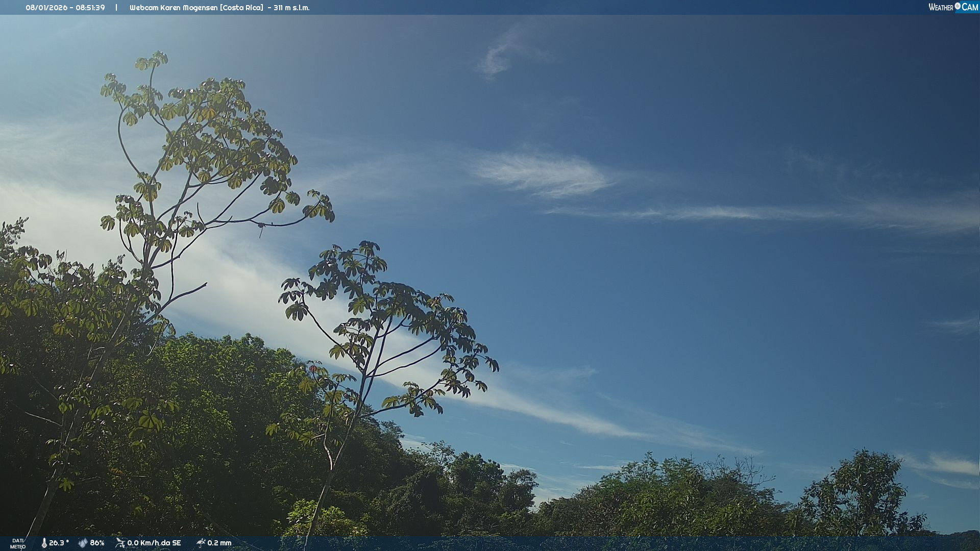Click the 08:51:39 timestamp
This screenshot has width=980, height=551.
click(x=90, y=8)
